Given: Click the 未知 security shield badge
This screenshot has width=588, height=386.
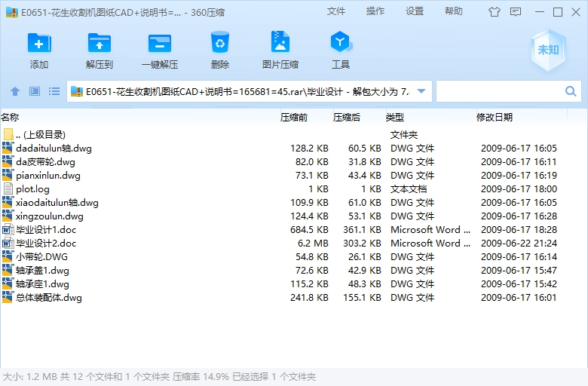Looking at the screenshot, I should (x=548, y=50).
